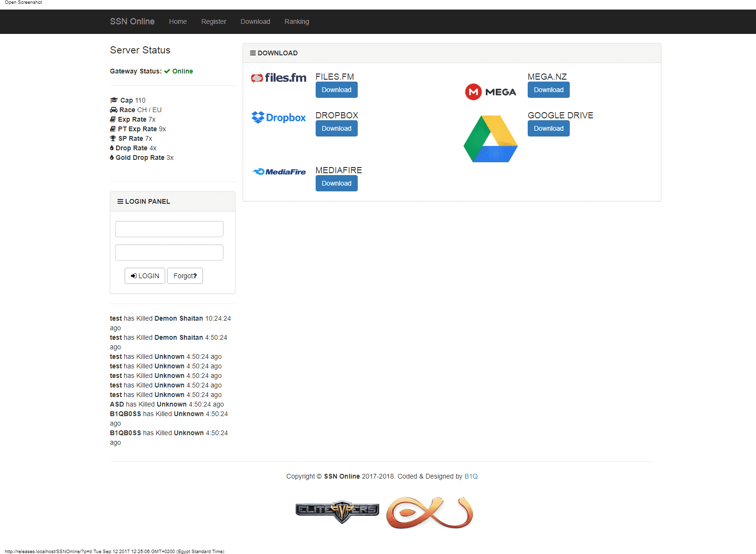Screen dimensions: 756x554
Task: Click the 'DROPBOX' heading text
Action: coord(337,115)
